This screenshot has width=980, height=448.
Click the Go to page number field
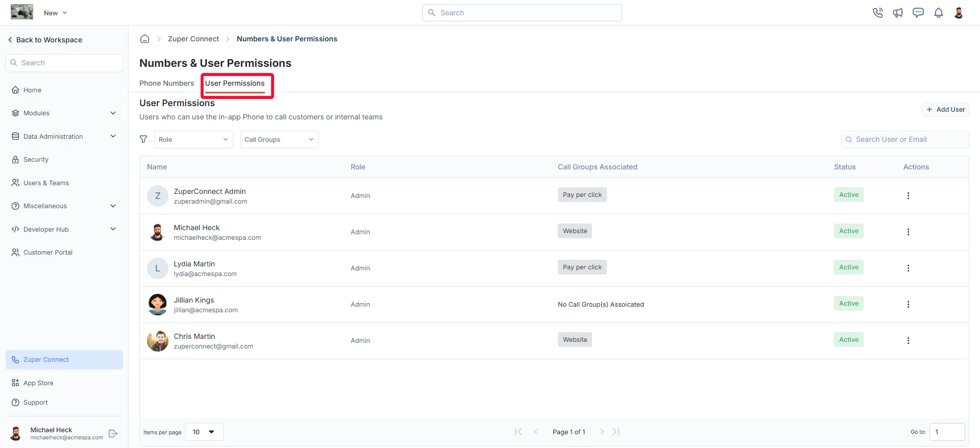947,432
